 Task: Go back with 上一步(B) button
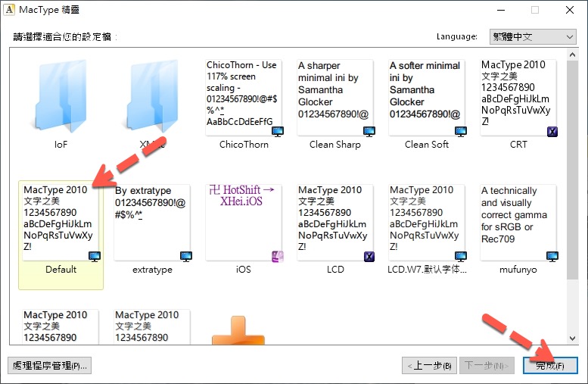[x=429, y=366]
